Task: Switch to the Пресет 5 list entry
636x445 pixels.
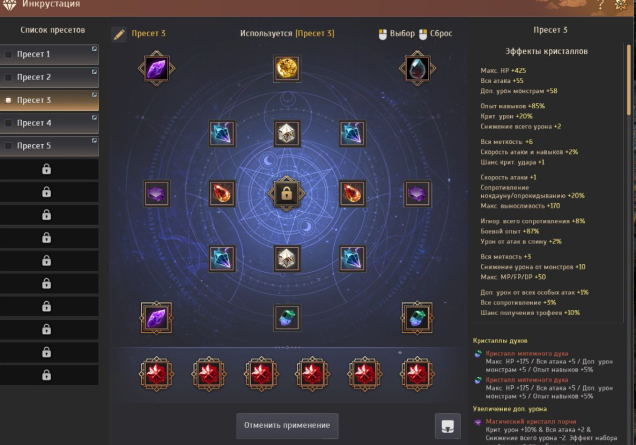Action: pyautogui.click(x=49, y=146)
